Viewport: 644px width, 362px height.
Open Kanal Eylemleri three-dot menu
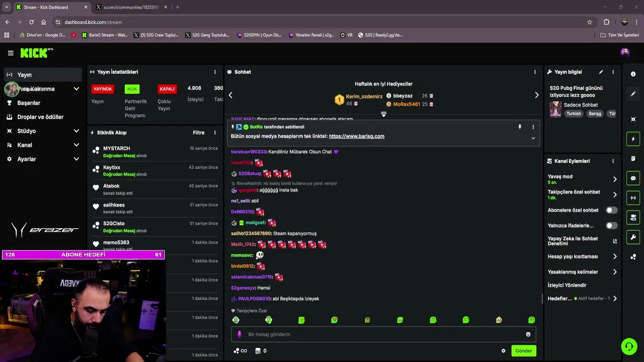[x=613, y=161]
